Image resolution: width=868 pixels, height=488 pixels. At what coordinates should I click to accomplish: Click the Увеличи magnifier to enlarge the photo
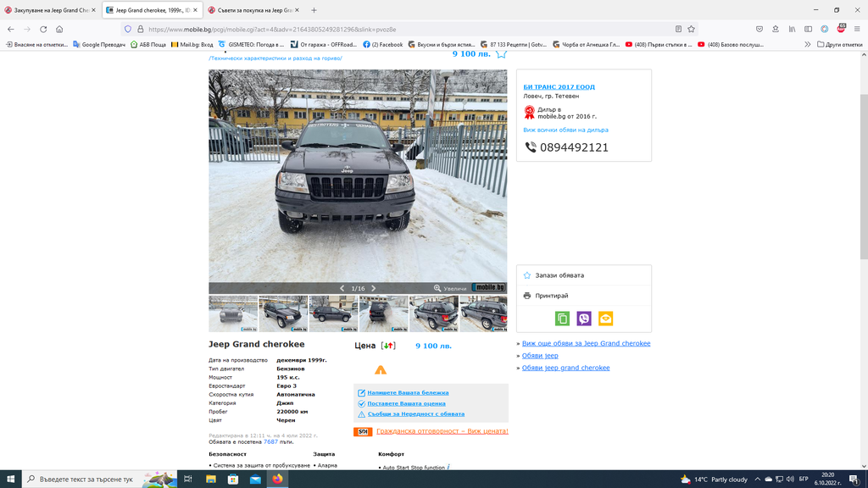coord(450,288)
